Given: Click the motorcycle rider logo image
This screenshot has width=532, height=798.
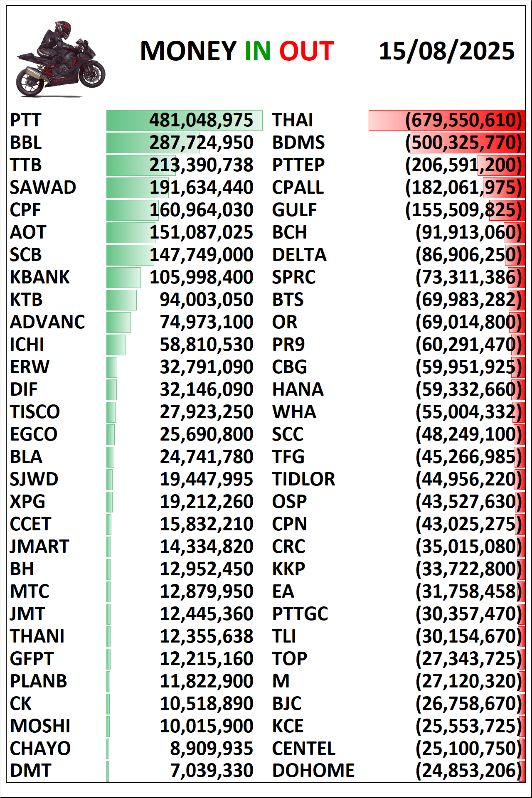Looking at the screenshot, I should coord(61,59).
